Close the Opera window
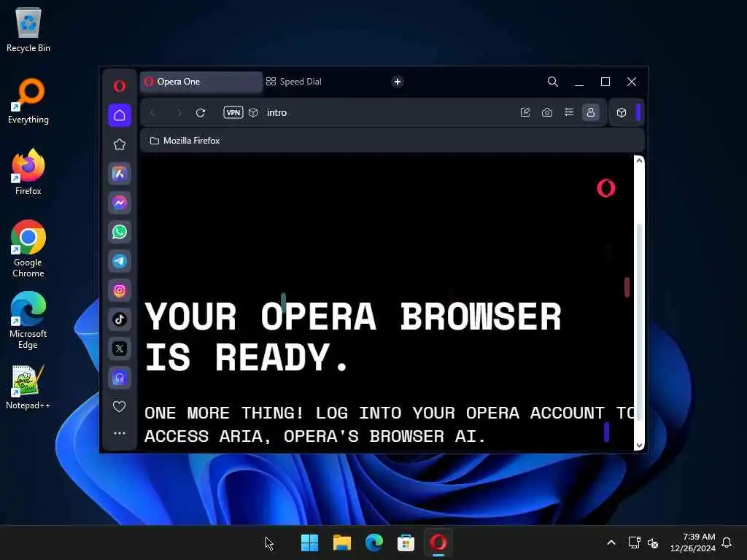 [632, 82]
